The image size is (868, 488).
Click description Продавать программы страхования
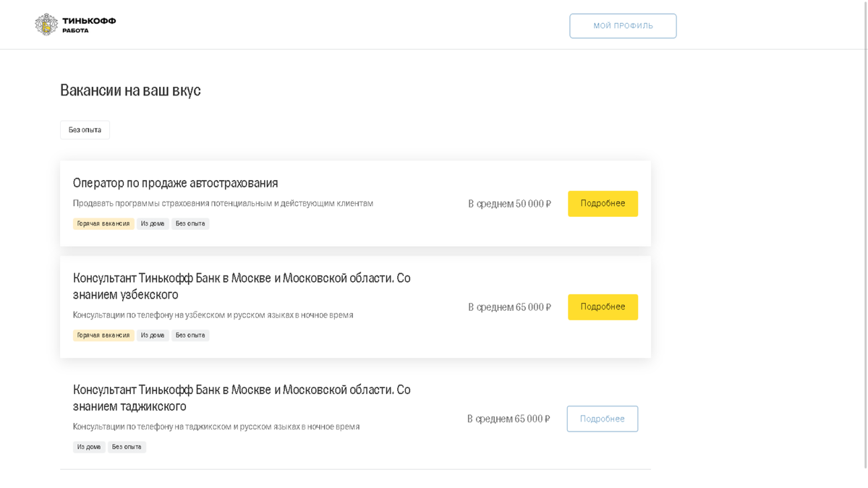[223, 204]
